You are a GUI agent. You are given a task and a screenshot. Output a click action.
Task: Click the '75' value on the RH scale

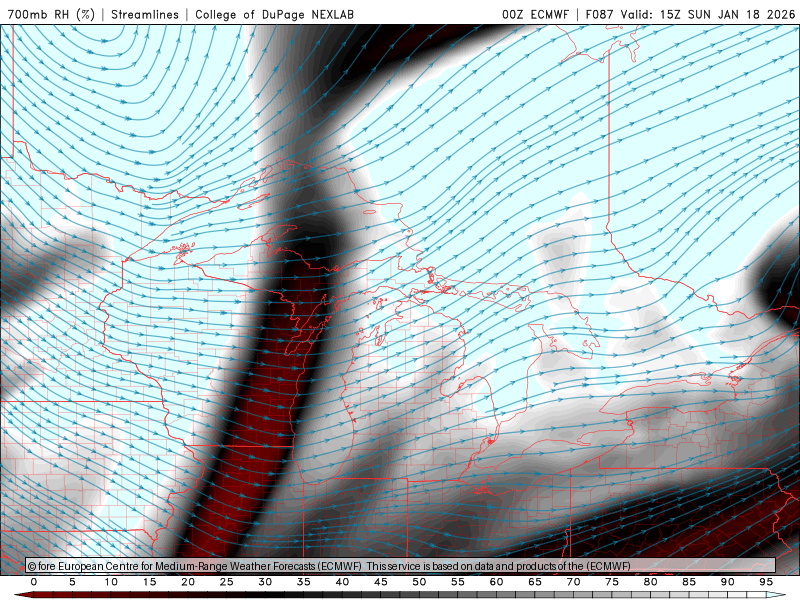click(612, 582)
